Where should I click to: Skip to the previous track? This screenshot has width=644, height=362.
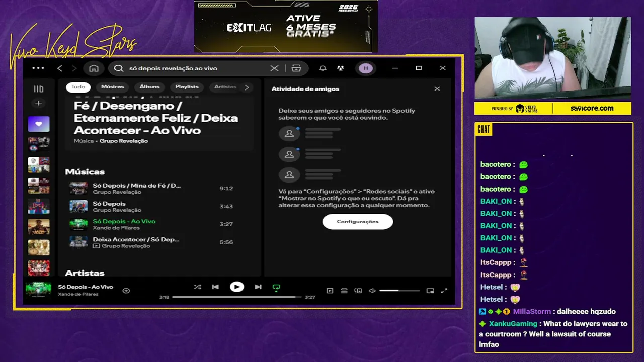215,287
